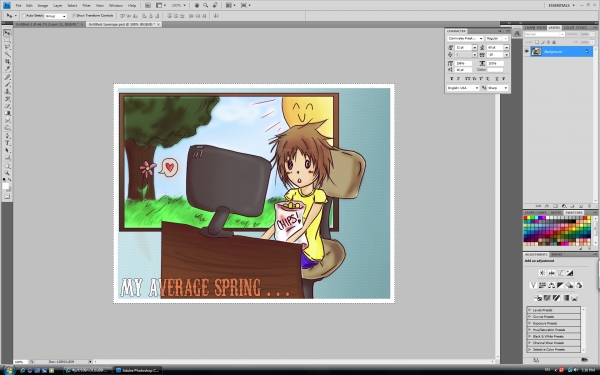Add a Curves adjustment

coord(561,273)
